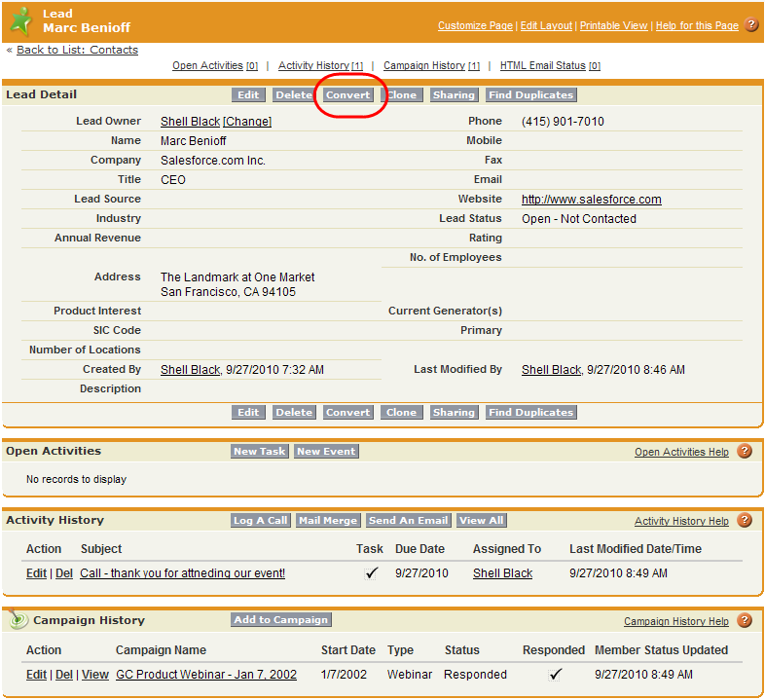This screenshot has width=765, height=700.
Task: Create a New Task
Action: point(260,451)
